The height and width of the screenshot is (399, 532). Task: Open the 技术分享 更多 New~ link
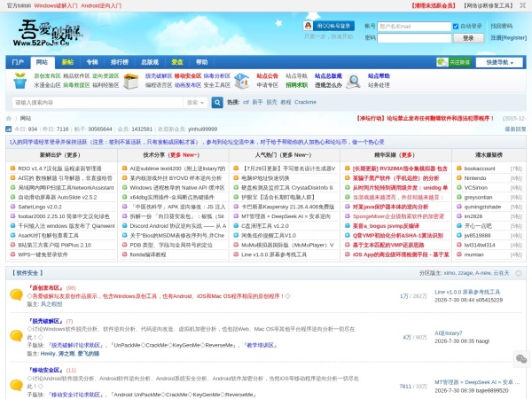pos(184,155)
